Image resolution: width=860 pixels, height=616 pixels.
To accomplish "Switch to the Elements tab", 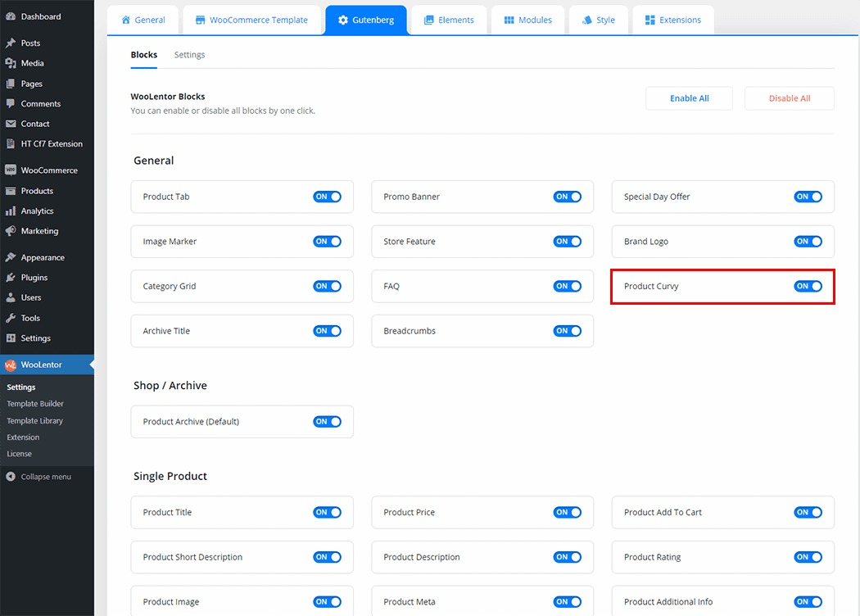I will [x=449, y=20].
